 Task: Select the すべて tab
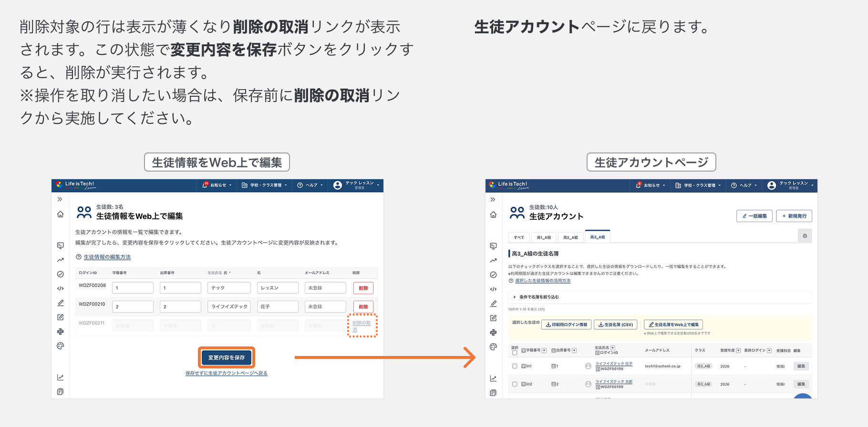(519, 237)
